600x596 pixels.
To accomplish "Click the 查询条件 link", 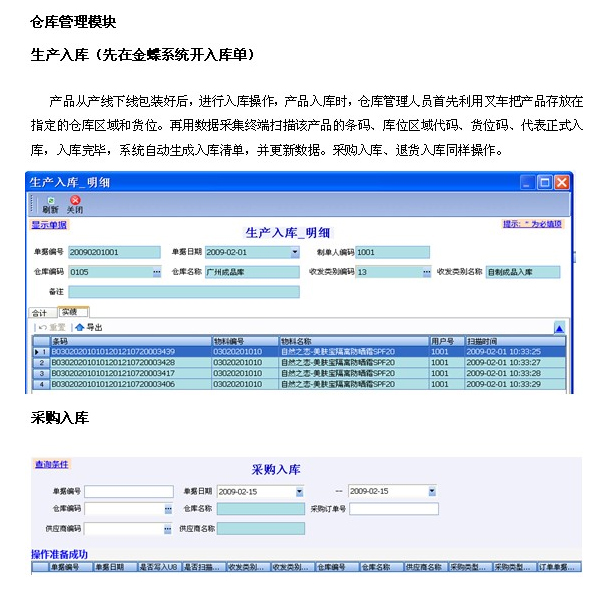I will (51, 464).
